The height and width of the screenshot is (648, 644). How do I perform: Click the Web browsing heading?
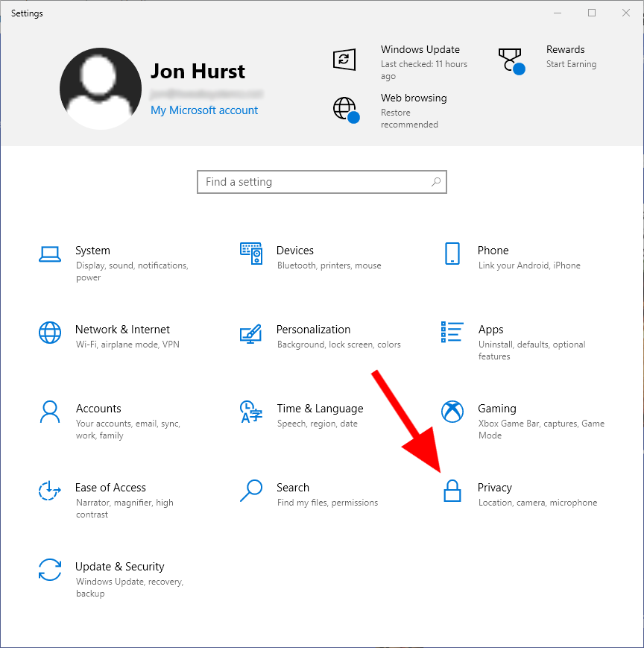tap(414, 98)
